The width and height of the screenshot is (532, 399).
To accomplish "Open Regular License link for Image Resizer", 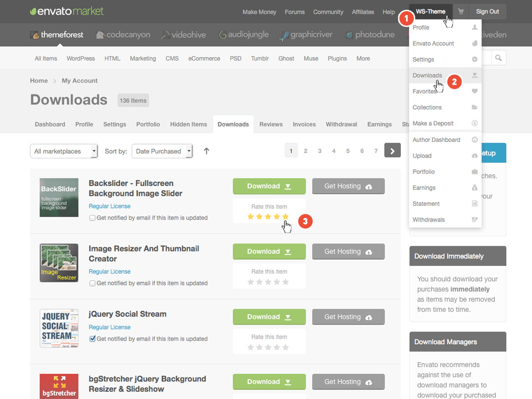I will [x=110, y=271].
